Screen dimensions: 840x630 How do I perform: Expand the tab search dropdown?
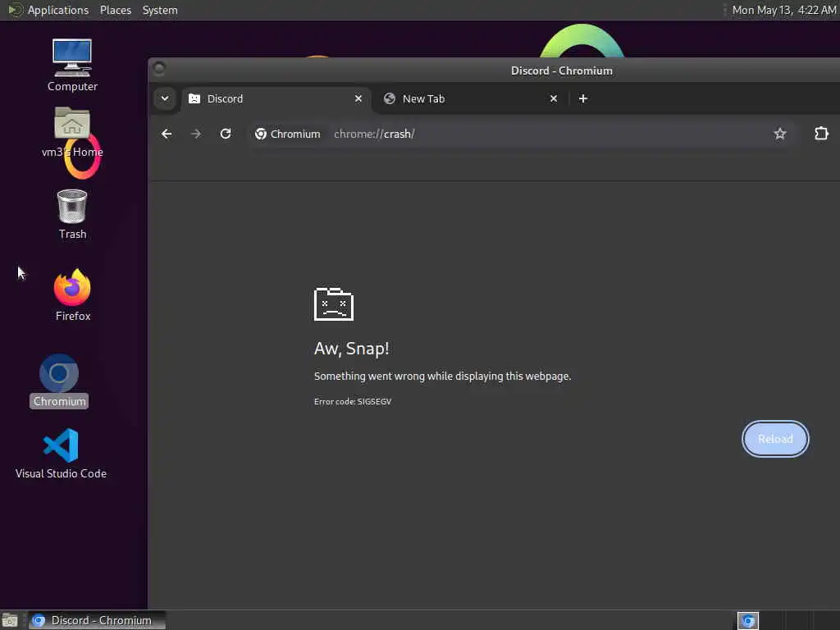(x=165, y=98)
